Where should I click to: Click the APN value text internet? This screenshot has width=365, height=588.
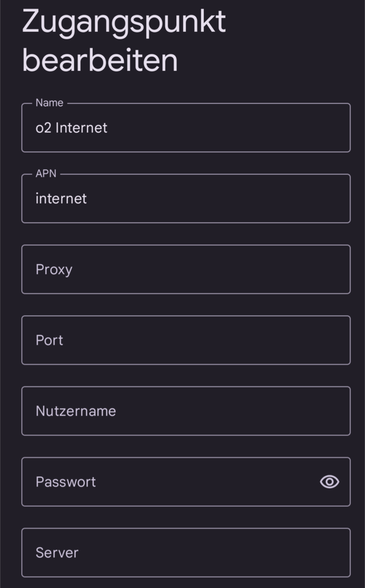pos(61,199)
